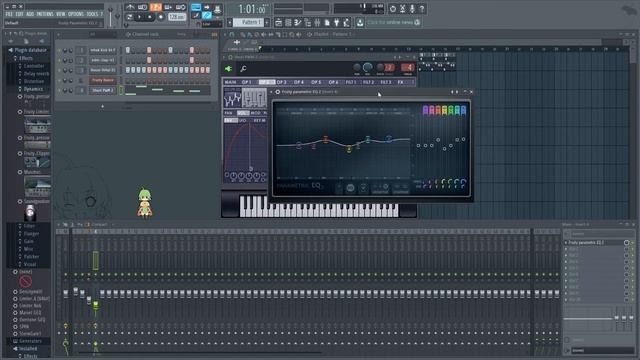Click the help question mark icon
Viewport: 640px width, 360px height.
(x=422, y=9)
